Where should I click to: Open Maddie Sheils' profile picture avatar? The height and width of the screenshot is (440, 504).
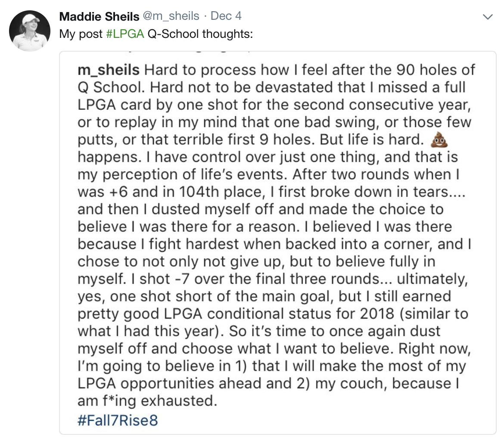30,31
